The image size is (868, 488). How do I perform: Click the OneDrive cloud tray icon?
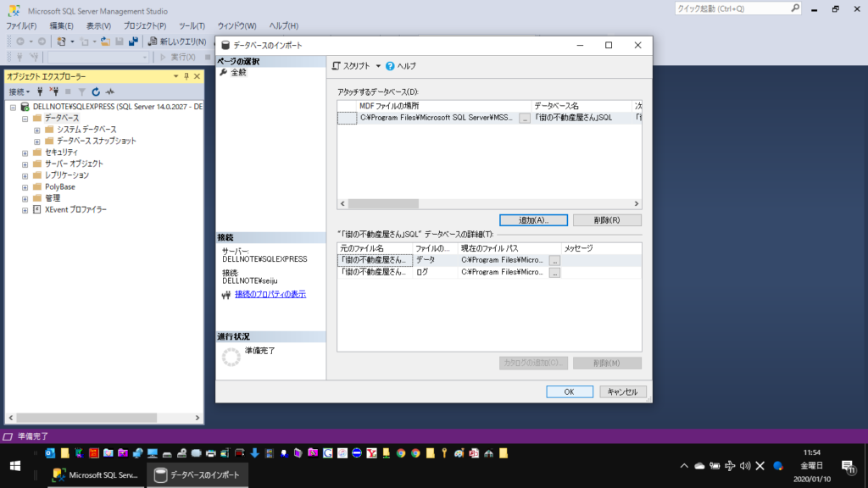click(x=699, y=466)
